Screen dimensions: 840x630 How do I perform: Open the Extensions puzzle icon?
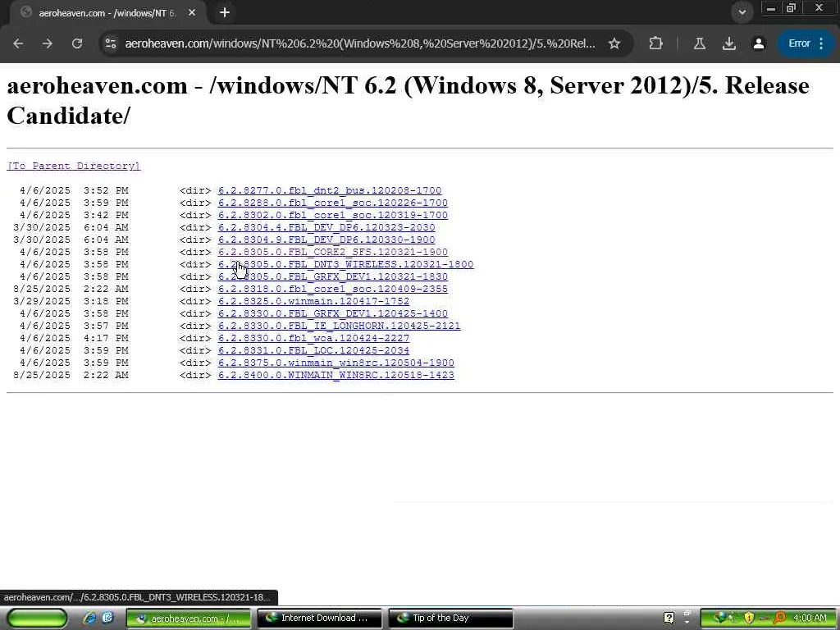tap(655, 43)
